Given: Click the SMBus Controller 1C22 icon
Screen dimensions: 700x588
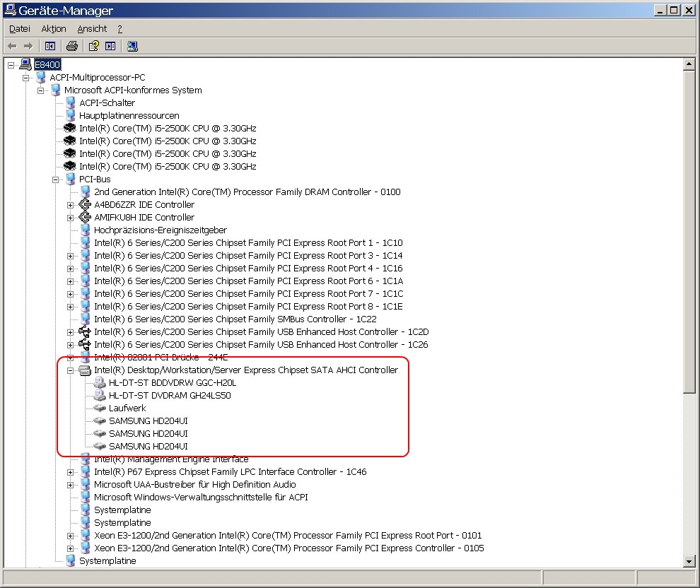Looking at the screenshot, I should point(85,319).
